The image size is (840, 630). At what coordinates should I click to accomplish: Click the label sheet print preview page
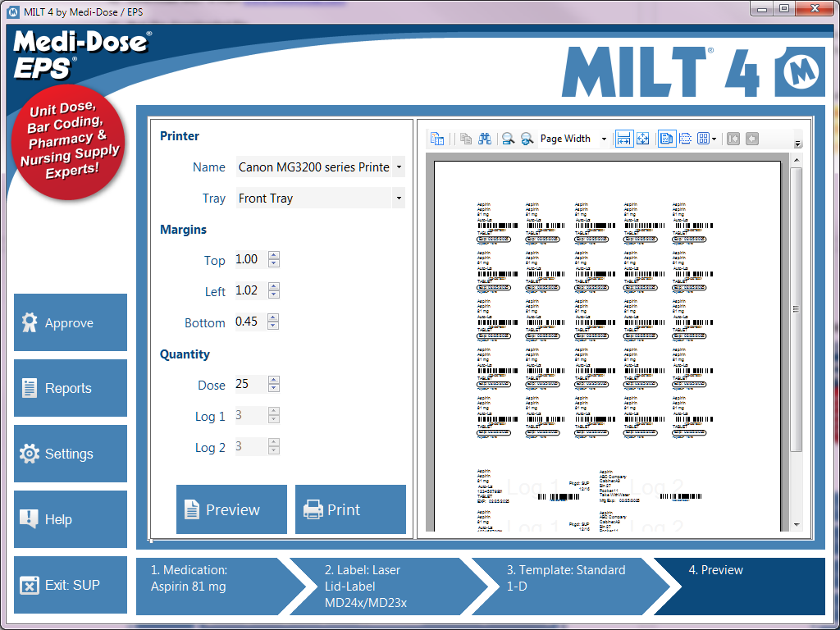pos(607,345)
